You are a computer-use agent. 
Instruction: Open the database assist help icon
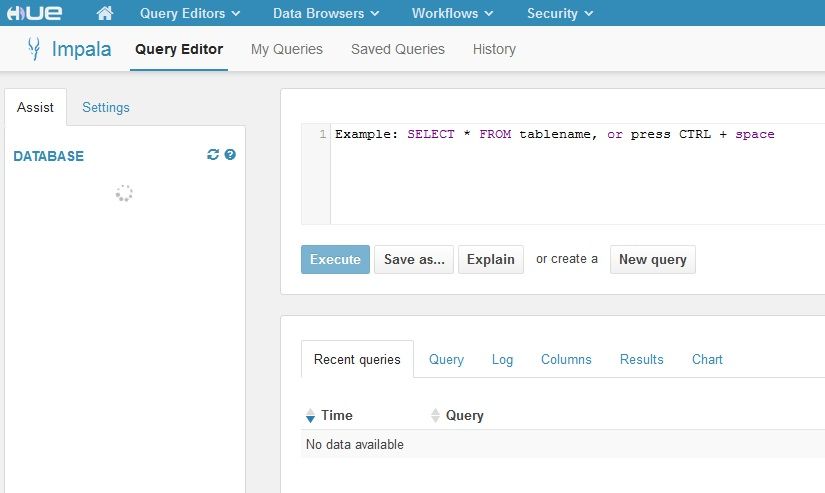point(230,155)
